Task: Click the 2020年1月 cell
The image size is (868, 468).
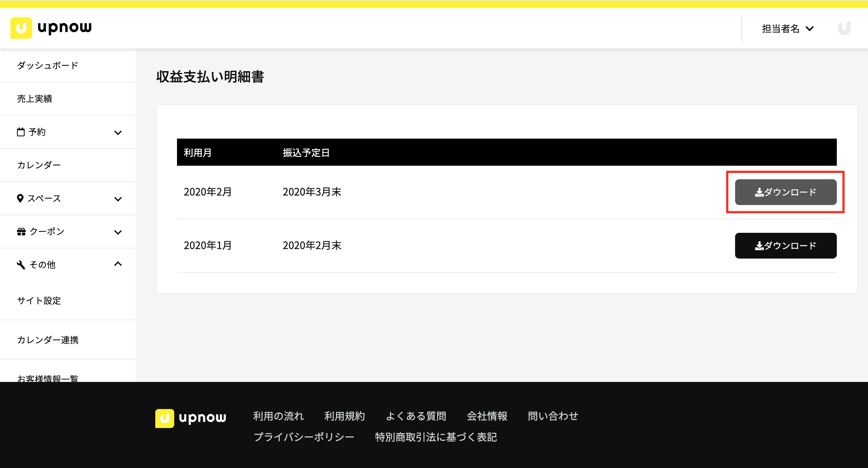Action: point(208,246)
